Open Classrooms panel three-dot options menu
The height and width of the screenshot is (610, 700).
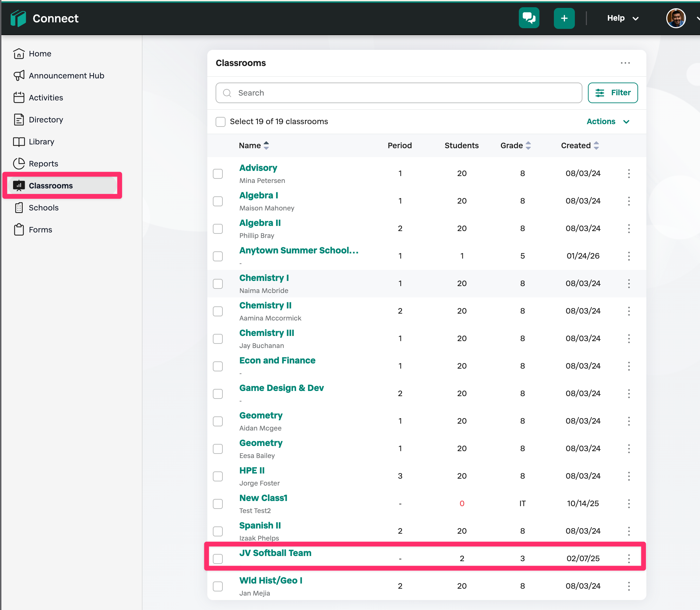coord(625,63)
